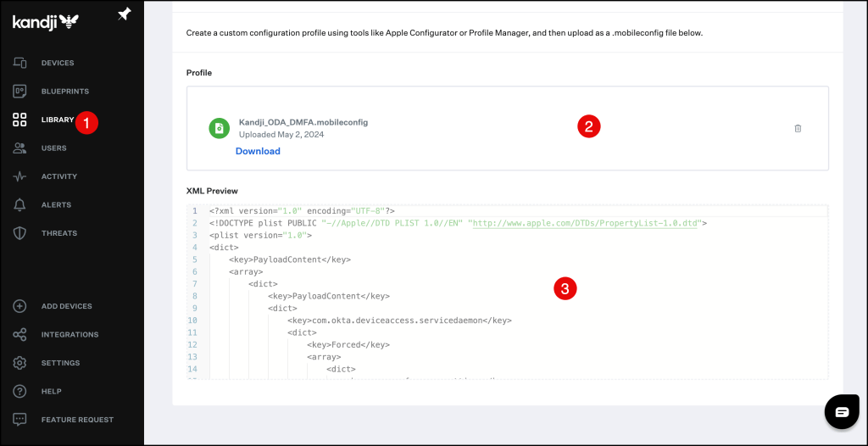Image resolution: width=868 pixels, height=446 pixels.
Task: Delete the profile with trash icon
Action: click(x=798, y=128)
